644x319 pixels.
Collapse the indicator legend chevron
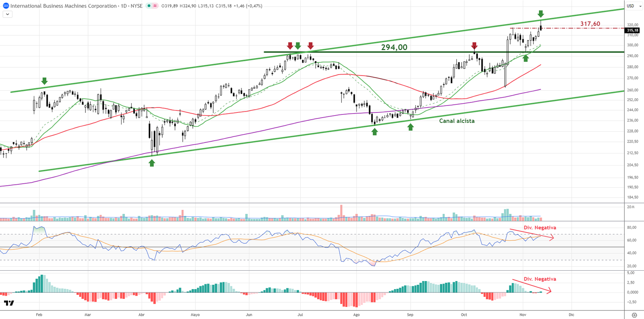coord(7,14)
